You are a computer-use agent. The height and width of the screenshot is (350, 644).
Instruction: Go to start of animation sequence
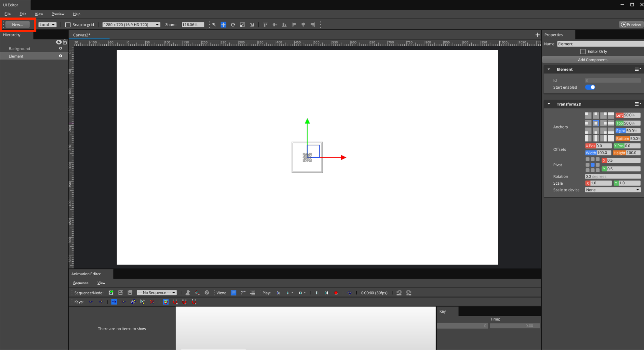point(278,293)
